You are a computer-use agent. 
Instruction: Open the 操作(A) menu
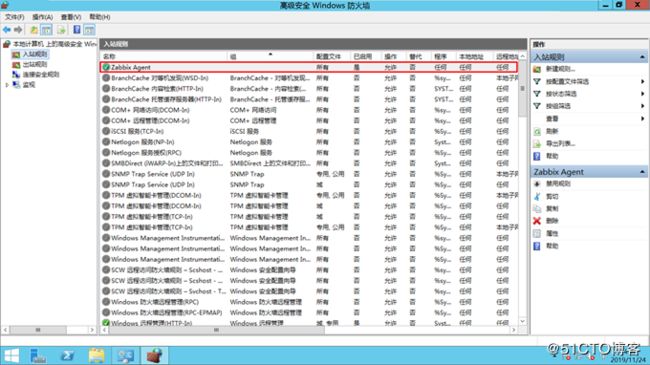pyautogui.click(x=43, y=17)
